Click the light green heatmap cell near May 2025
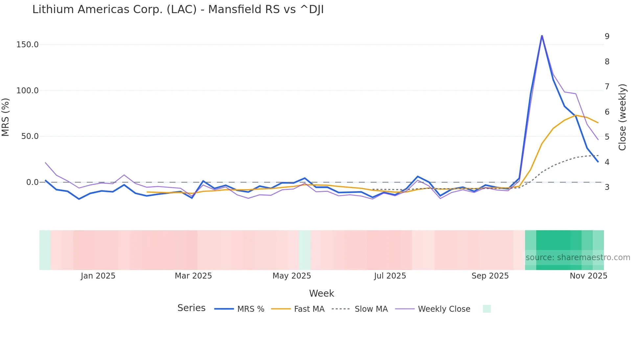The width and height of the screenshot is (644, 362). [x=305, y=250]
